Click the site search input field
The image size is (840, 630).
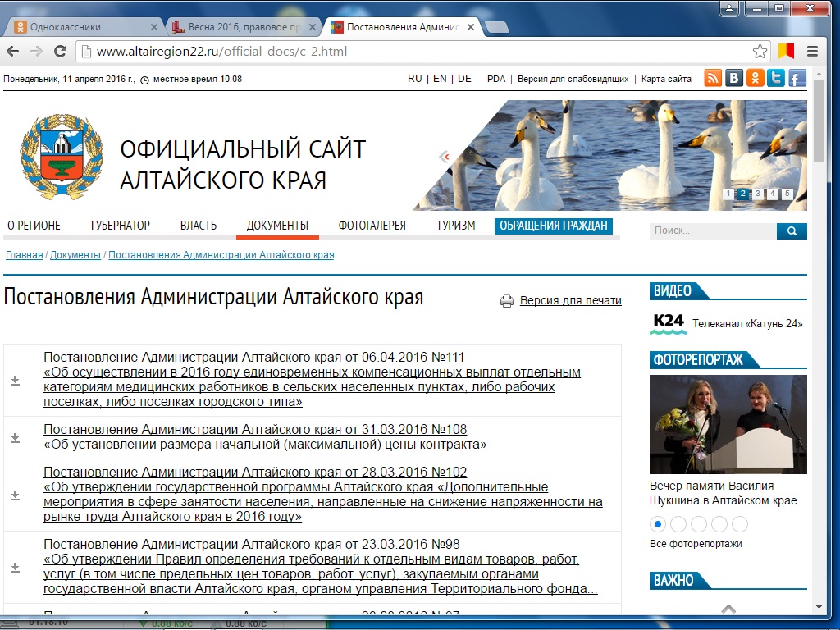tap(712, 231)
